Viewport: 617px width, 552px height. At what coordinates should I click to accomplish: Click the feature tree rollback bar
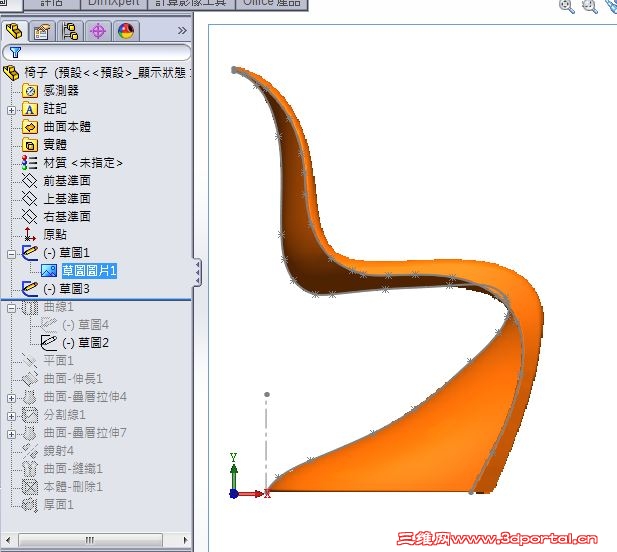tap(96, 300)
